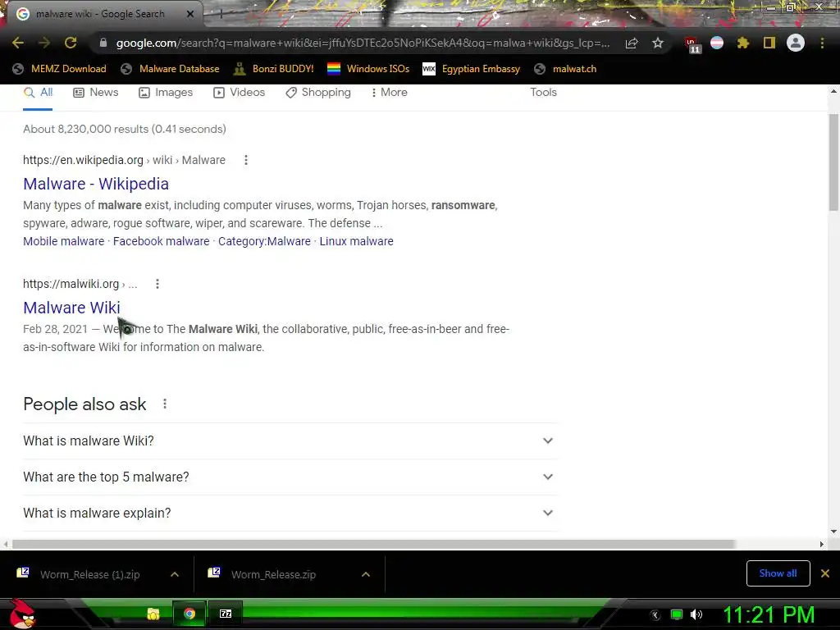Open the Bonzi BUDDY! bookmark
This screenshot has width=840, height=630.
point(274,69)
